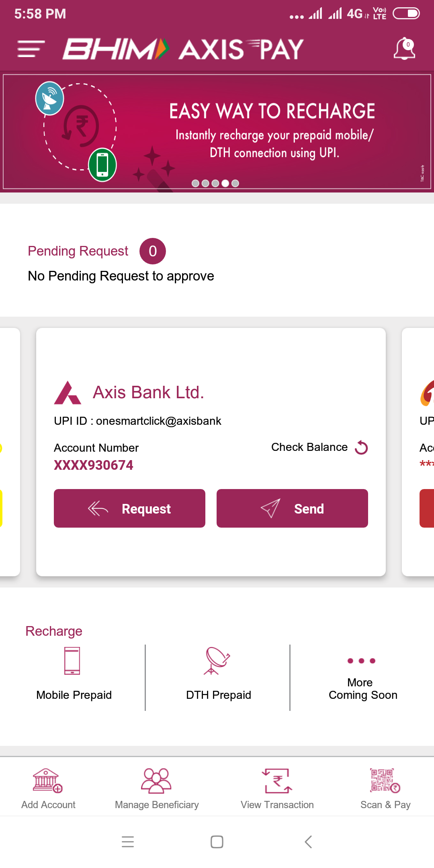
Task: Tap the Easy Way to Recharge banner
Action: tap(272, 131)
